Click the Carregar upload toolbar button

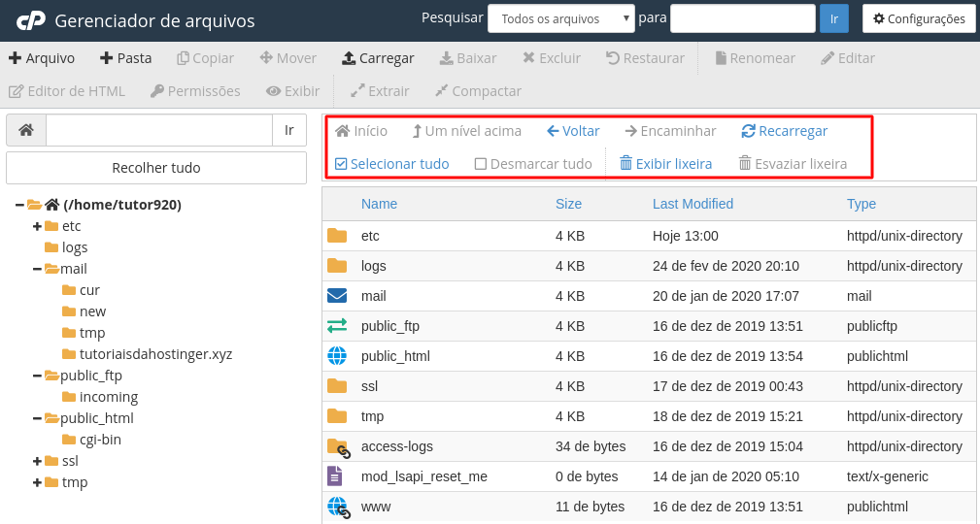378,58
